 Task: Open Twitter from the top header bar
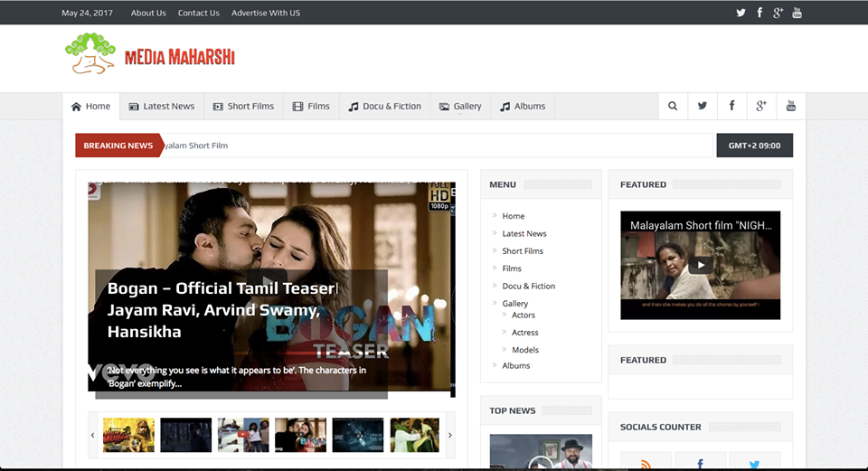click(741, 13)
